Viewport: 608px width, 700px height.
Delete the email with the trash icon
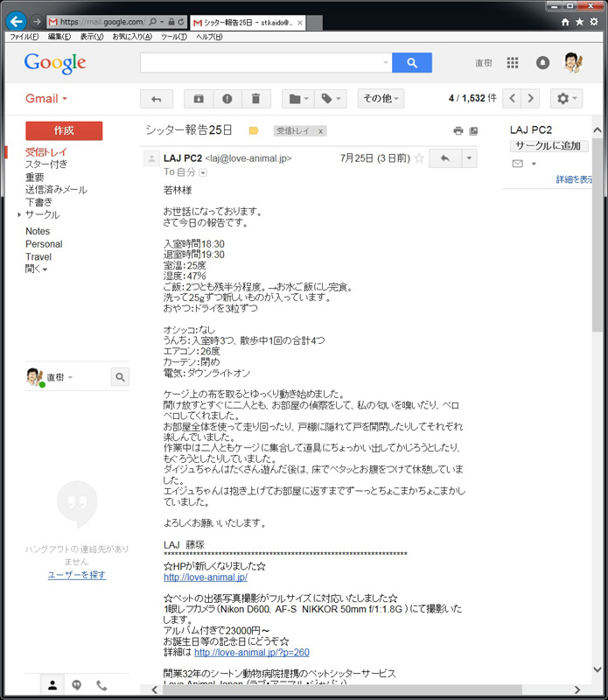(255, 99)
